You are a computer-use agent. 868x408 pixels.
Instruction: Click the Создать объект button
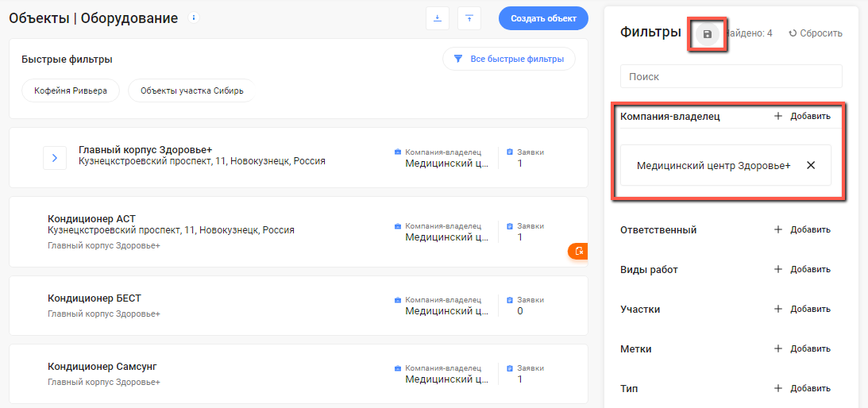(x=543, y=18)
